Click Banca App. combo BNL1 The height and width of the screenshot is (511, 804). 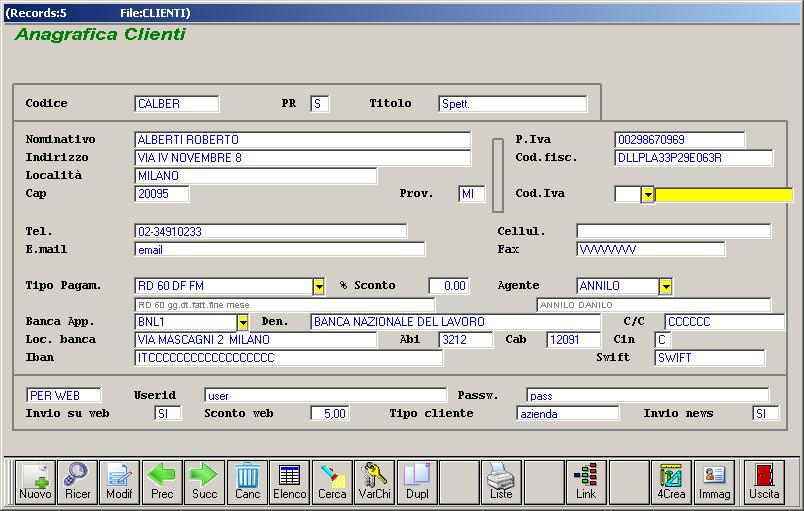click(186, 321)
